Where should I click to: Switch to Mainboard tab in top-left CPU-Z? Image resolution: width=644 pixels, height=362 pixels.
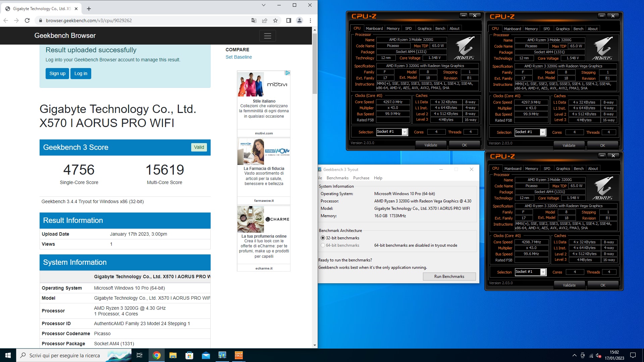point(374,28)
